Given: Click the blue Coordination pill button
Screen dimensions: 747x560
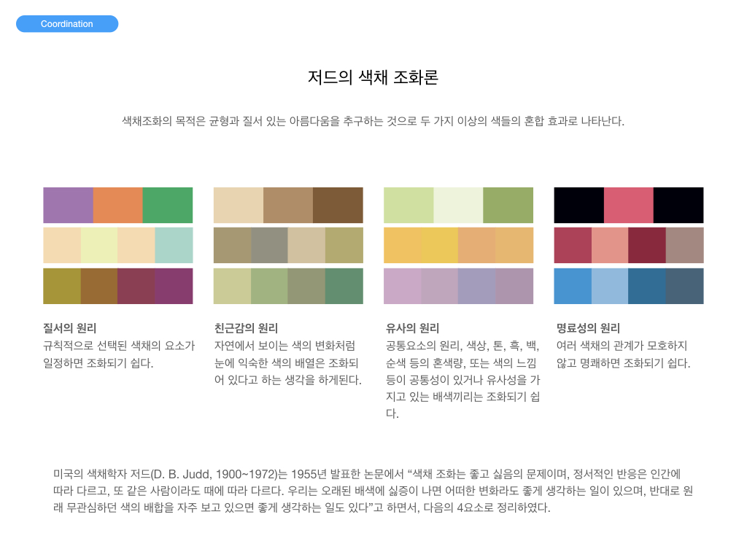Looking at the screenshot, I should [67, 24].
